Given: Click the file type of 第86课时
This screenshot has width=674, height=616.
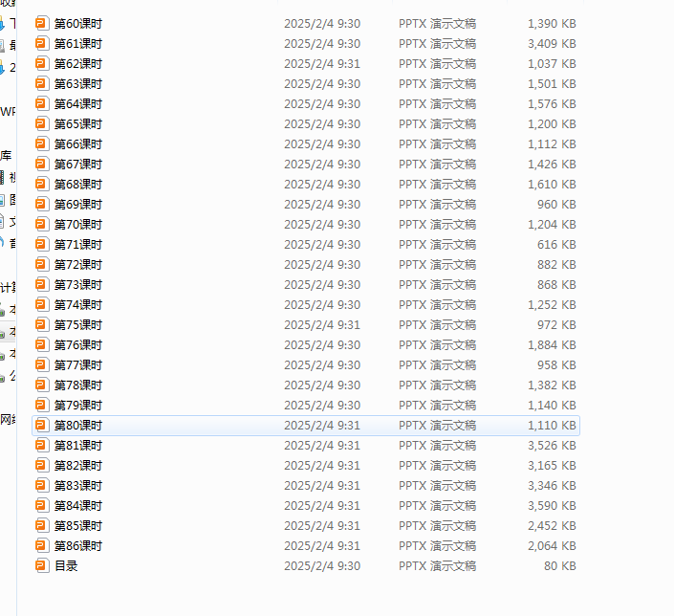Looking at the screenshot, I should [437, 545].
